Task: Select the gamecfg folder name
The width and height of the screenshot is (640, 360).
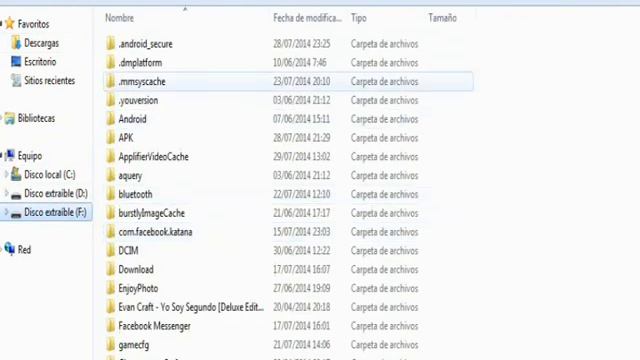Action: tap(133, 345)
